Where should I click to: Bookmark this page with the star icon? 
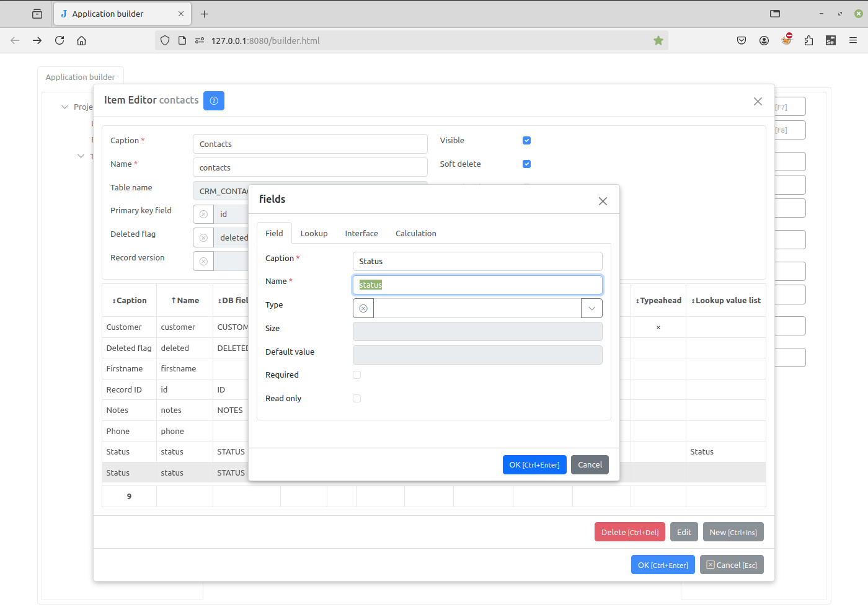coord(658,41)
